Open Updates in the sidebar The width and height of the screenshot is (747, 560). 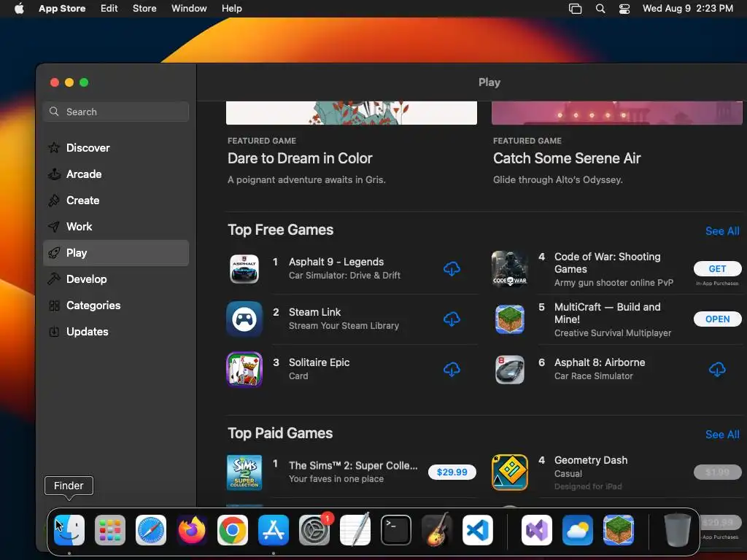click(116, 332)
